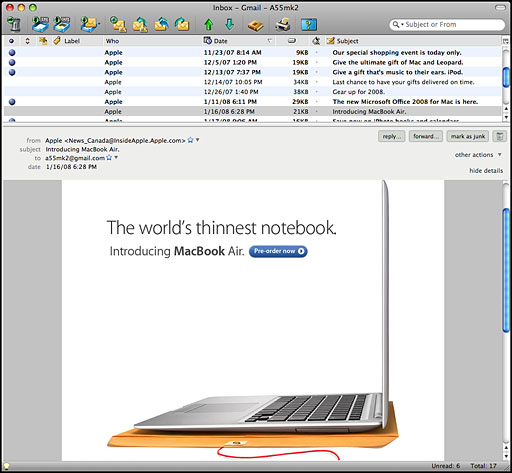Click the light bulb icon in status bar
Viewport: 512px width, 473px height.
[x=6, y=466]
